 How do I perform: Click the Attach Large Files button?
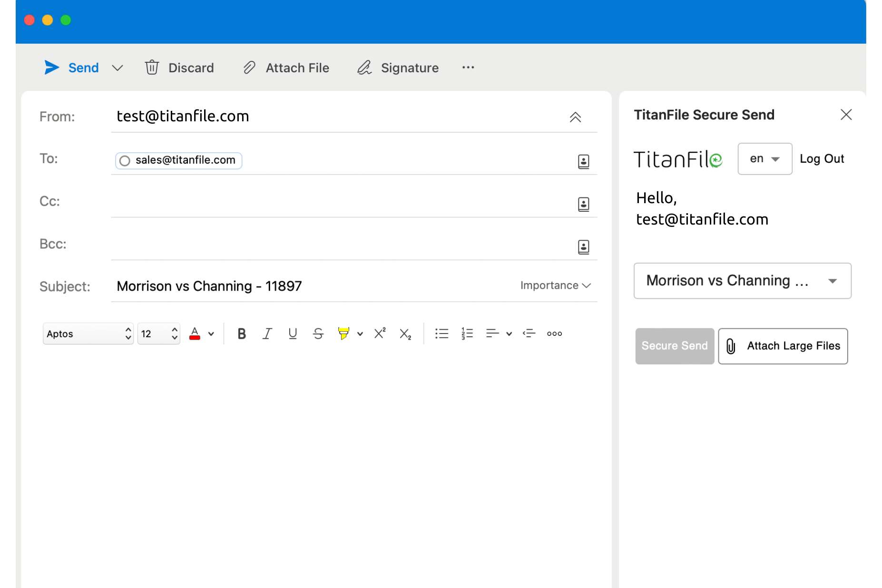783,346
